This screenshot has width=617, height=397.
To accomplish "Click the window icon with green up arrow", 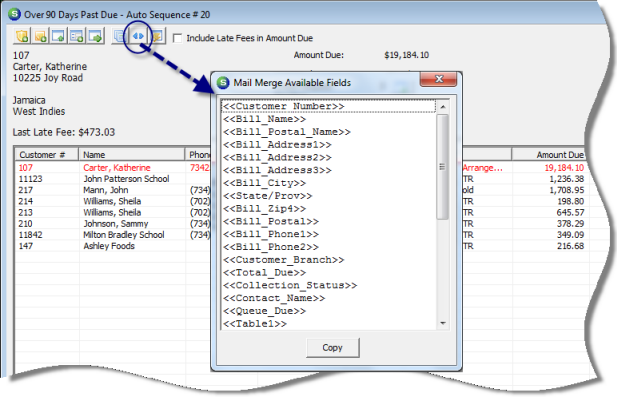I will [58, 36].
